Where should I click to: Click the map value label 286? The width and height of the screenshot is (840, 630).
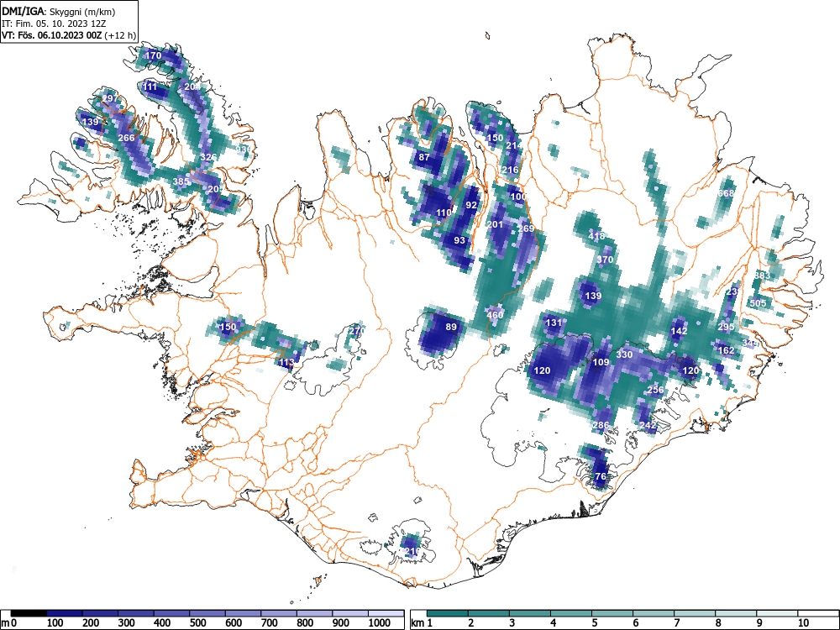tap(601, 425)
